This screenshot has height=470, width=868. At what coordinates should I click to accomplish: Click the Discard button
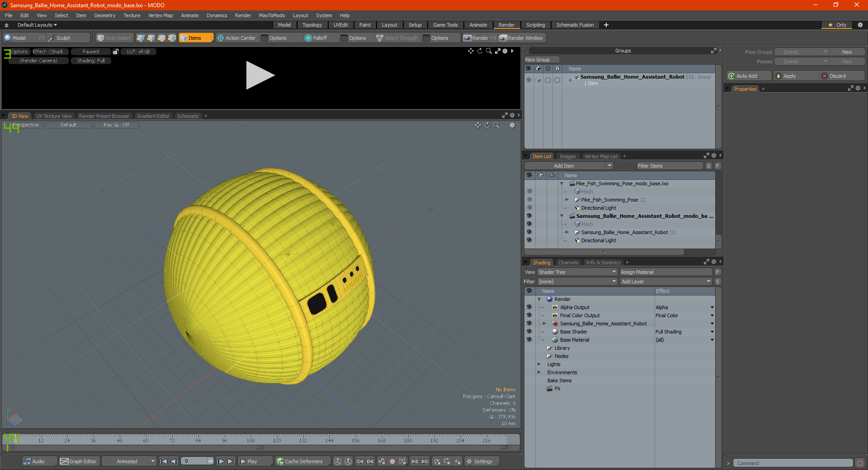click(842, 76)
